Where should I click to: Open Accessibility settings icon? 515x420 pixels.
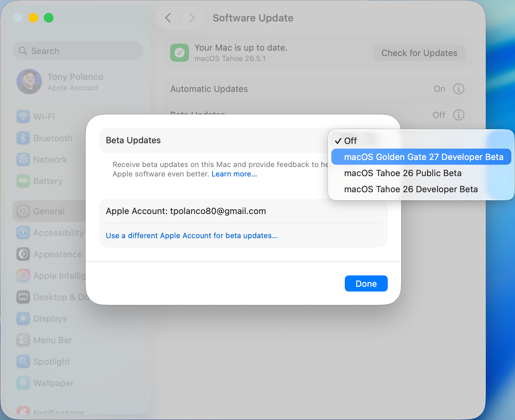23,233
